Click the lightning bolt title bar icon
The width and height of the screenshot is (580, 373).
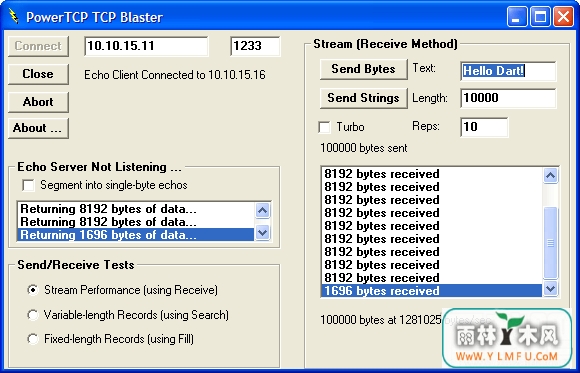click(x=13, y=17)
